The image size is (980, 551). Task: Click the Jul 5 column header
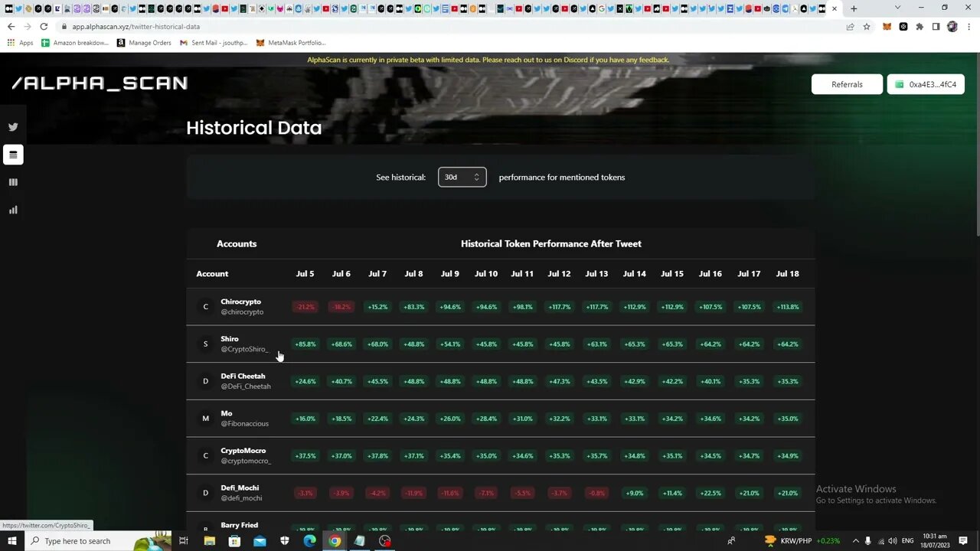point(305,273)
